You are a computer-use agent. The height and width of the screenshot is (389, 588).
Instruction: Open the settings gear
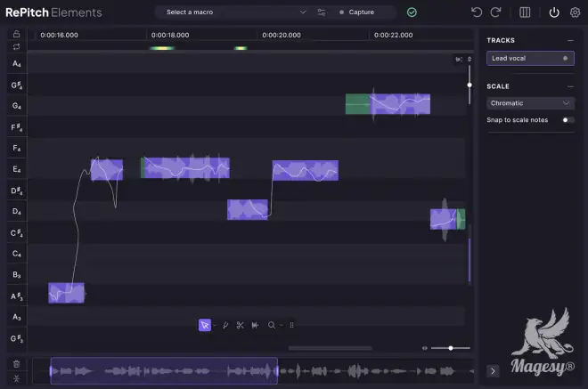click(x=575, y=12)
